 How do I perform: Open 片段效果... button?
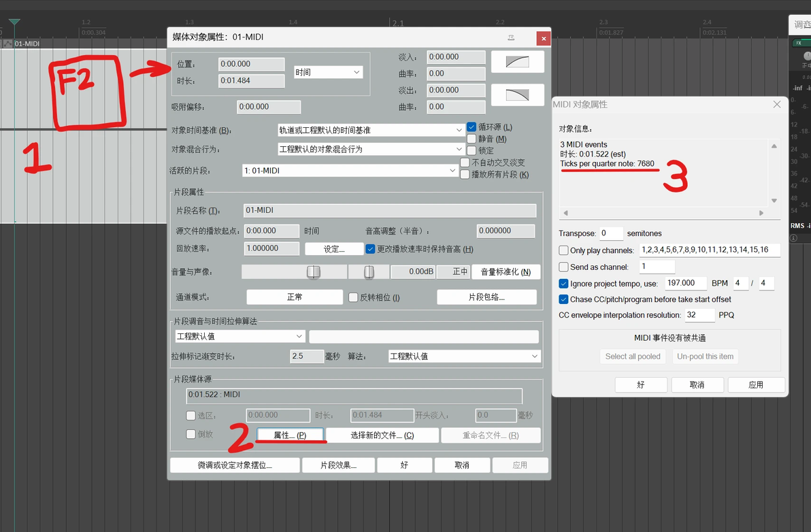click(x=338, y=465)
